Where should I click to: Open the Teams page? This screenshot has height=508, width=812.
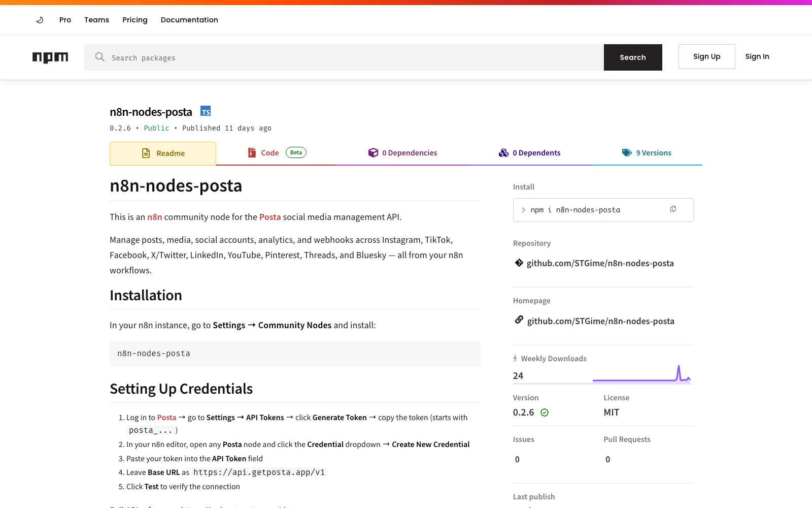click(x=96, y=20)
